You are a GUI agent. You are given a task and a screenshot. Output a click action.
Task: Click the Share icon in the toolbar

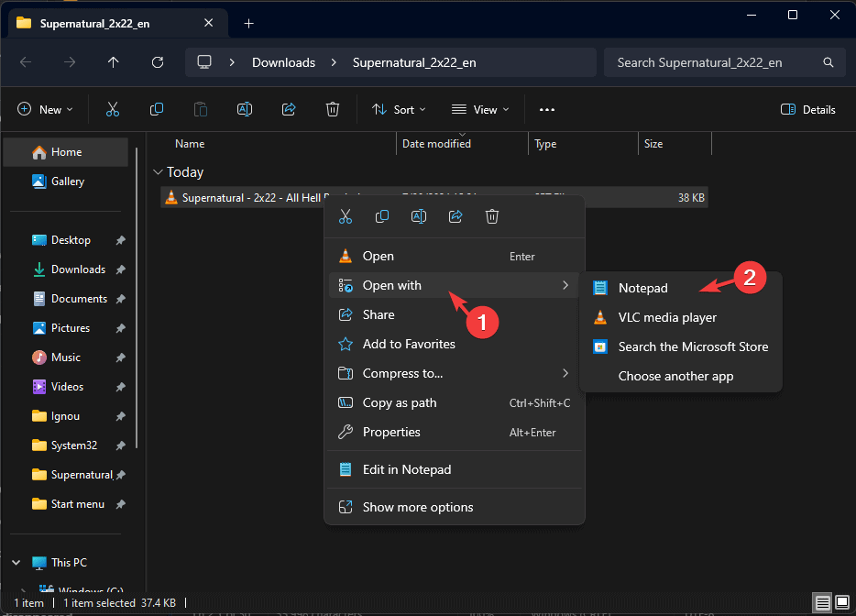pos(289,109)
